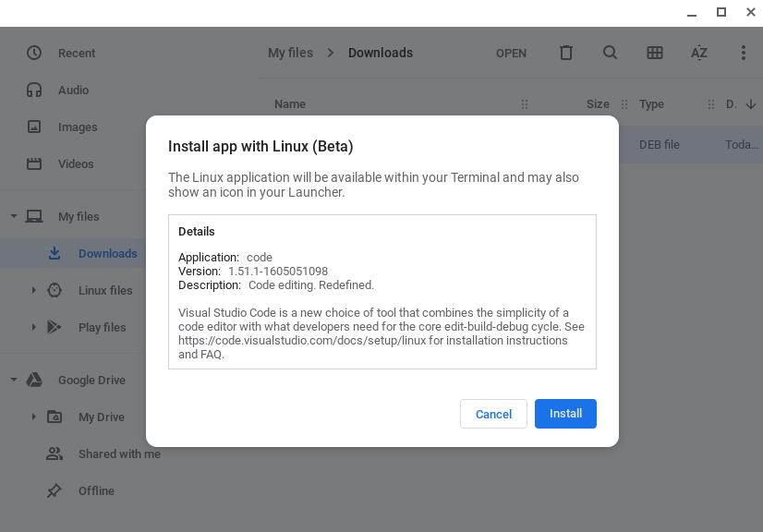Select the Recent section icon

(34, 53)
